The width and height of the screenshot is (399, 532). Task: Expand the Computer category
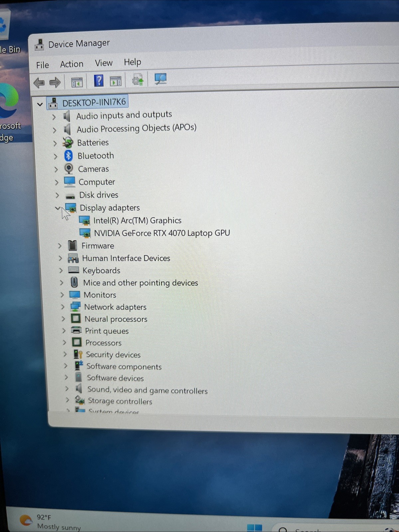coord(57,182)
